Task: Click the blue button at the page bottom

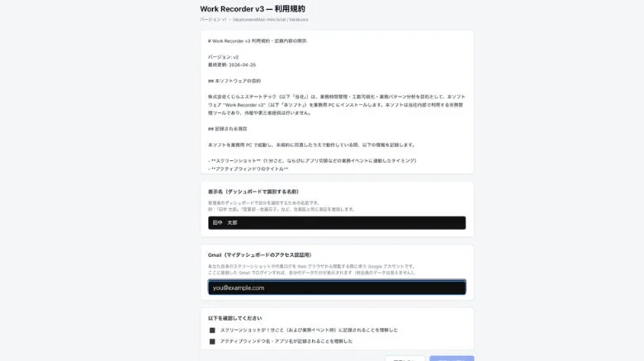Action: (x=452, y=359)
